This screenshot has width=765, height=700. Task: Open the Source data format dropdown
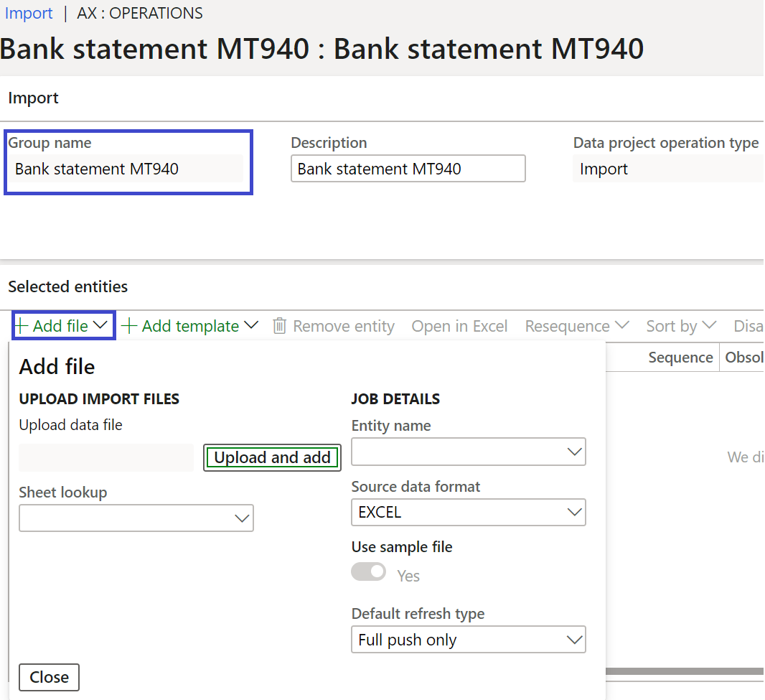469,512
